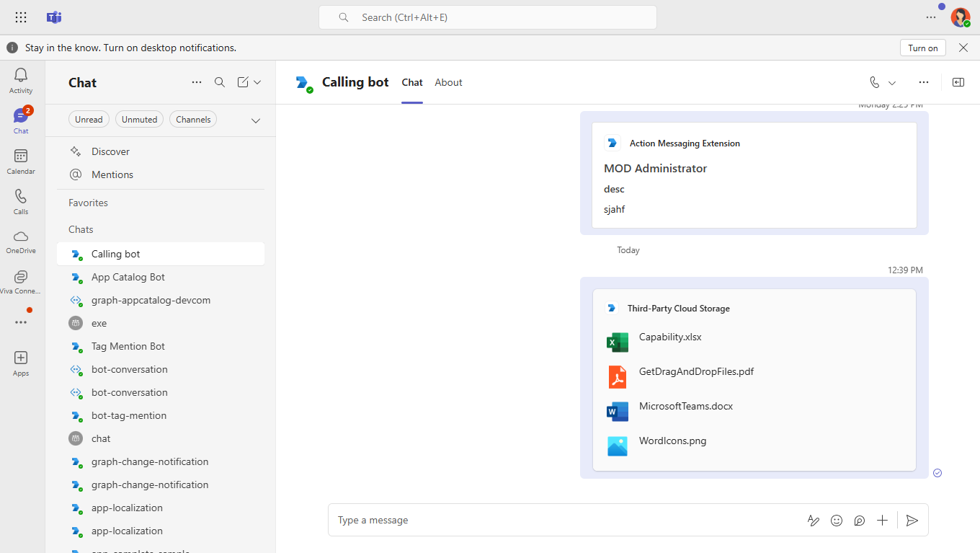Screen dimensions: 980x553
Task: Open Calls in the left rail
Action: pos(21,202)
